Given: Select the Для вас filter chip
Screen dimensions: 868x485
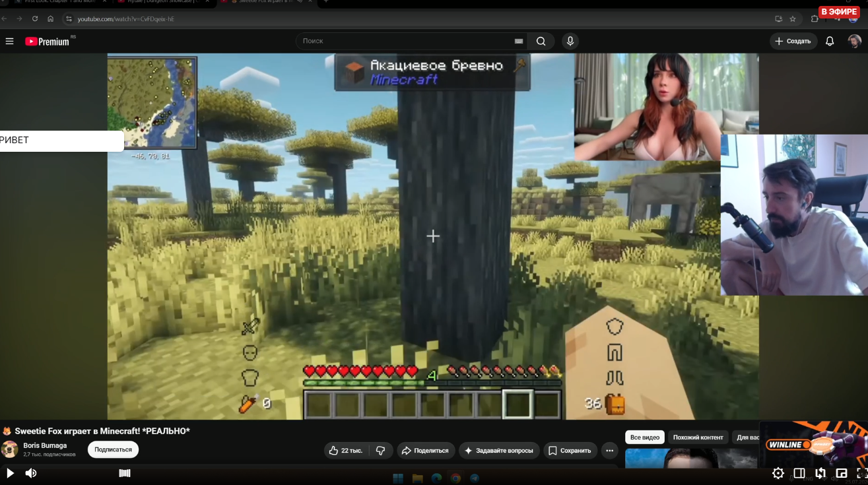Looking at the screenshot, I should (747, 437).
